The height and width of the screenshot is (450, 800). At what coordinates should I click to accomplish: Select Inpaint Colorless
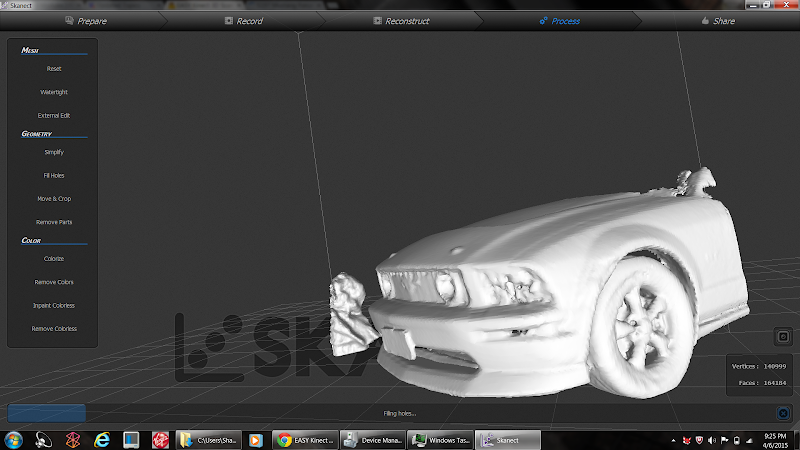pos(54,306)
